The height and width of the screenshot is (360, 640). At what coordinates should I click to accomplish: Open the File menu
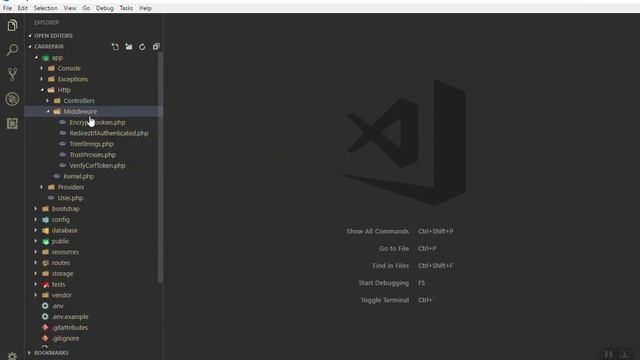click(7, 8)
